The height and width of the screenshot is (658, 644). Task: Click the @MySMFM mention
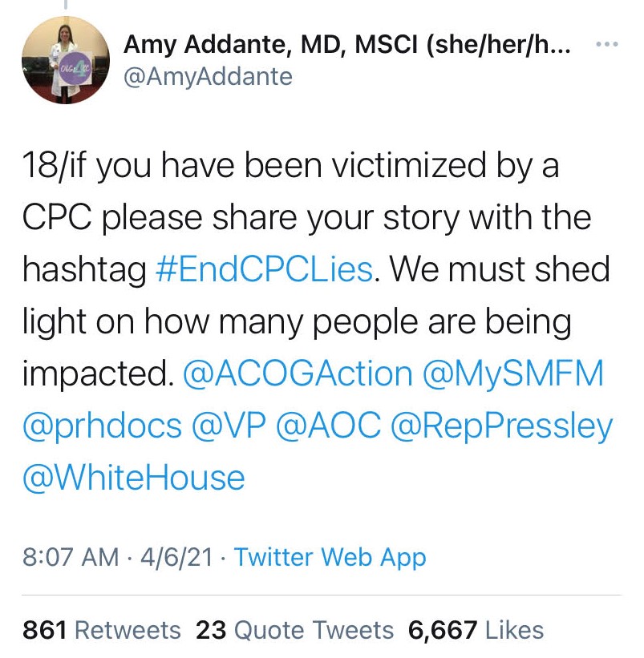(x=511, y=372)
